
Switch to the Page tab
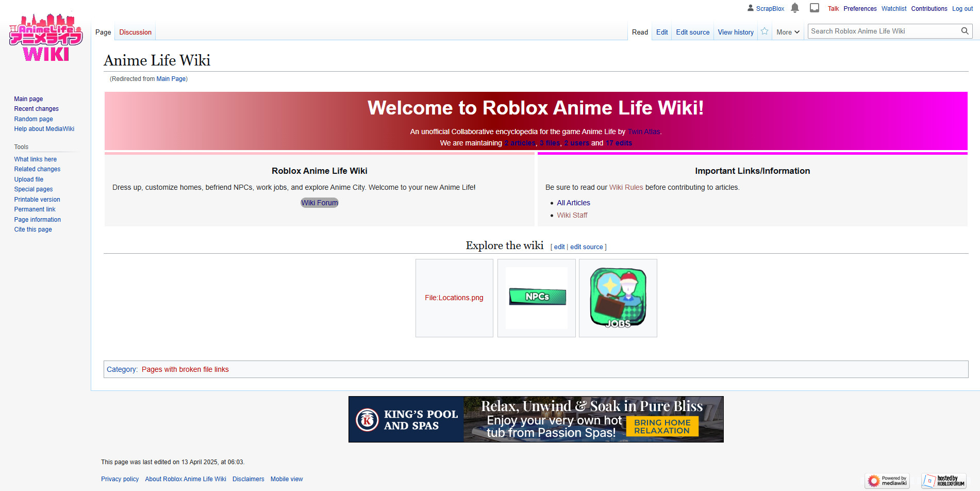103,32
